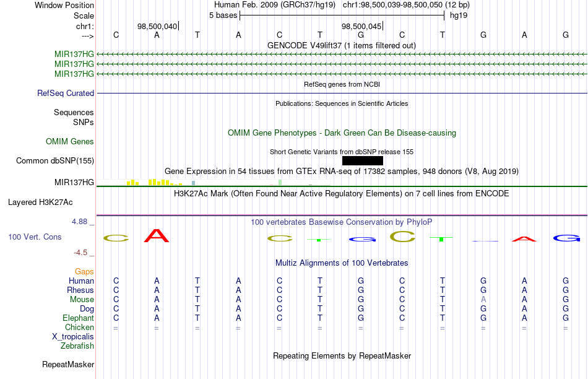Click the Elephant alignment row label

click(x=79, y=318)
